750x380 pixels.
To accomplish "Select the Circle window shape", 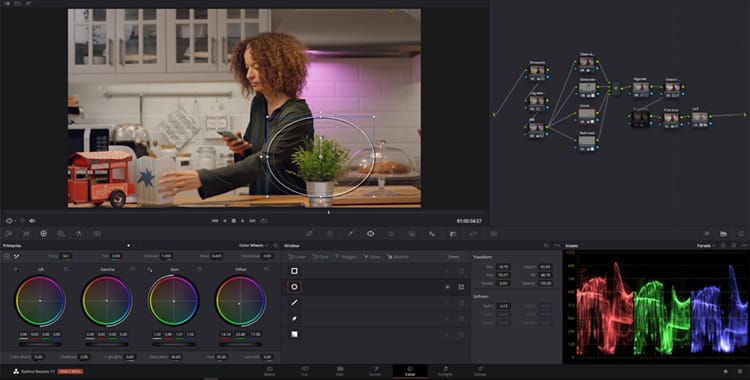I will (x=294, y=287).
